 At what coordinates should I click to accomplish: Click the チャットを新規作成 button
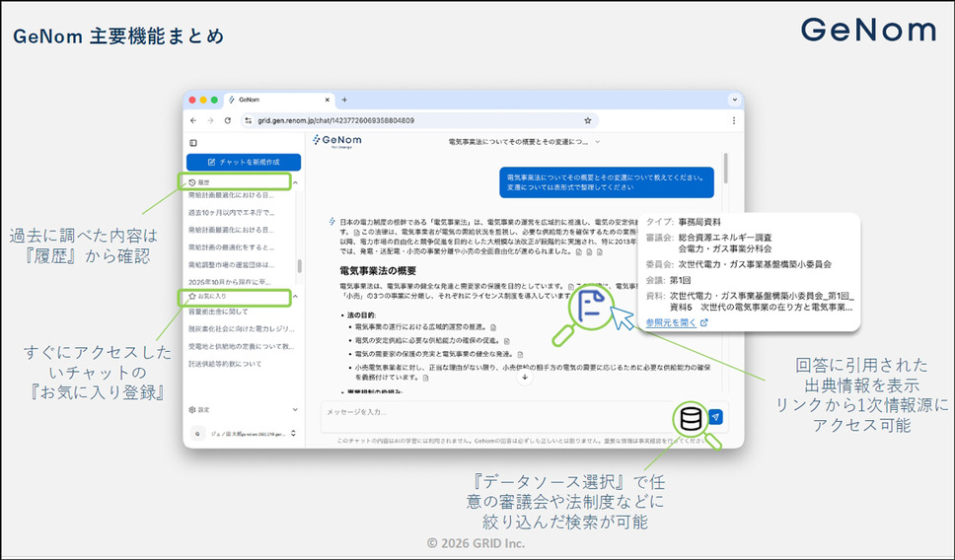(244, 162)
